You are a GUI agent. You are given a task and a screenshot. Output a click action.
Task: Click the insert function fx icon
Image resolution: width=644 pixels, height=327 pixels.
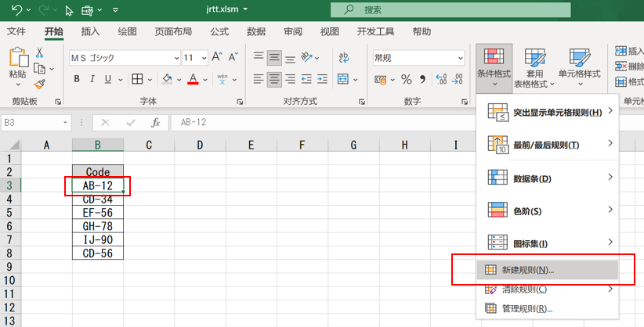(x=156, y=123)
